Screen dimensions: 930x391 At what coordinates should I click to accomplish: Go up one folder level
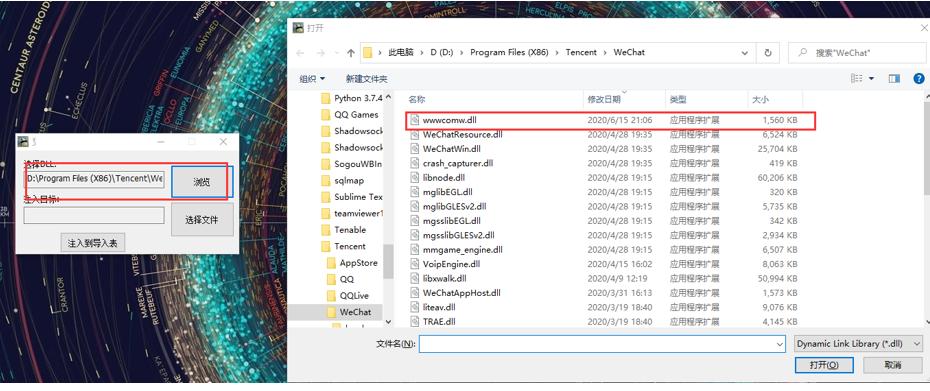351,53
